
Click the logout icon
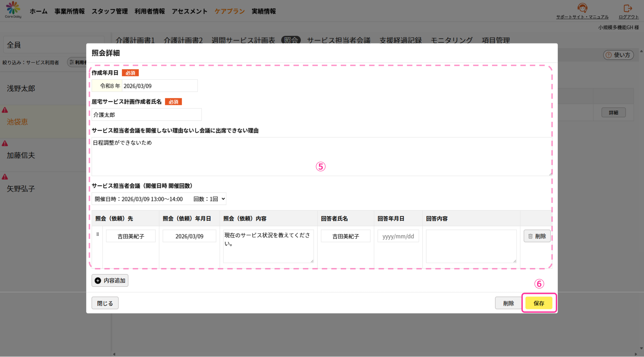click(628, 8)
